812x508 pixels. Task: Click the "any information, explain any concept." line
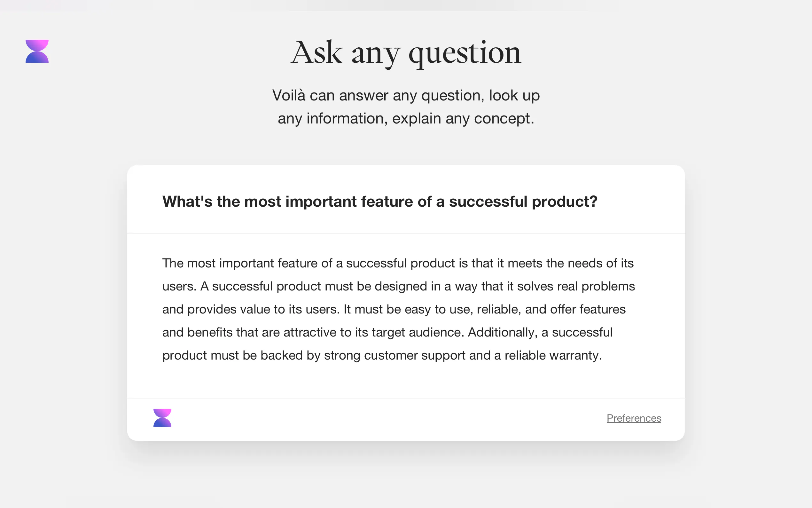406,119
